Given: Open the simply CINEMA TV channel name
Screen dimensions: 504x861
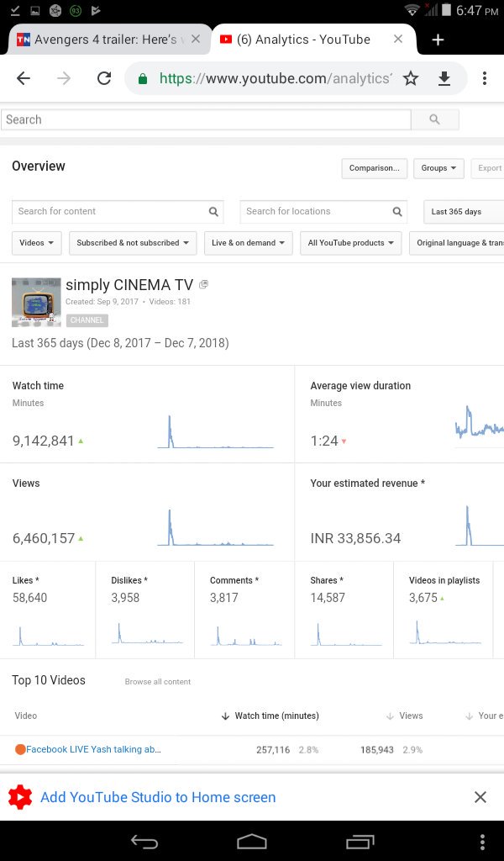Looking at the screenshot, I should pos(129,285).
